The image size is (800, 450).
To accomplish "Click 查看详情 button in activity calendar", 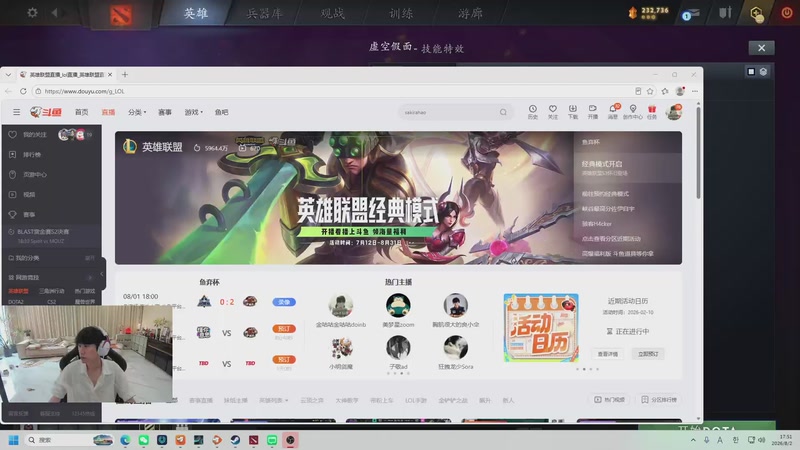I will pyautogui.click(x=607, y=354).
